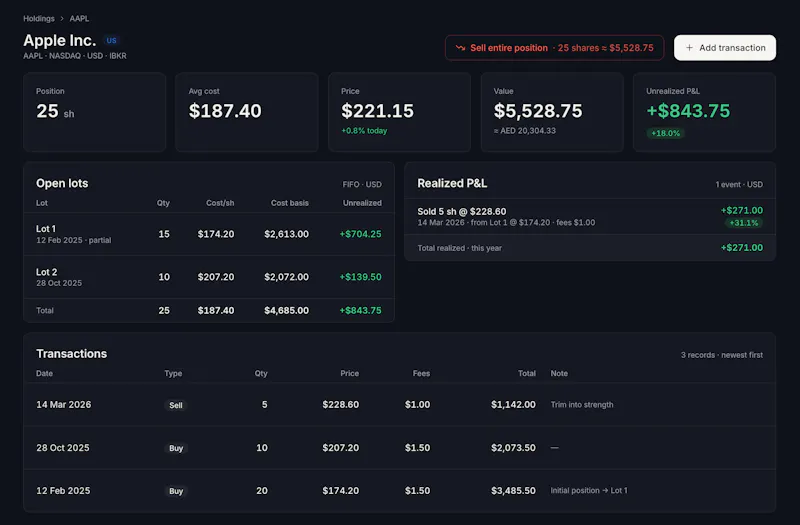The height and width of the screenshot is (525, 800).
Task: Click the 12 Feb 2025 · partial label
Action: click(73, 240)
